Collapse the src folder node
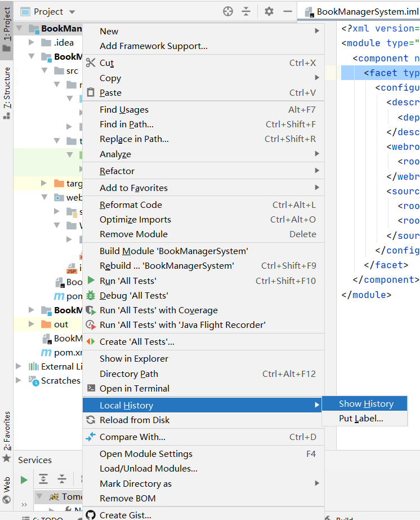The height and width of the screenshot is (520, 420). 44,70
